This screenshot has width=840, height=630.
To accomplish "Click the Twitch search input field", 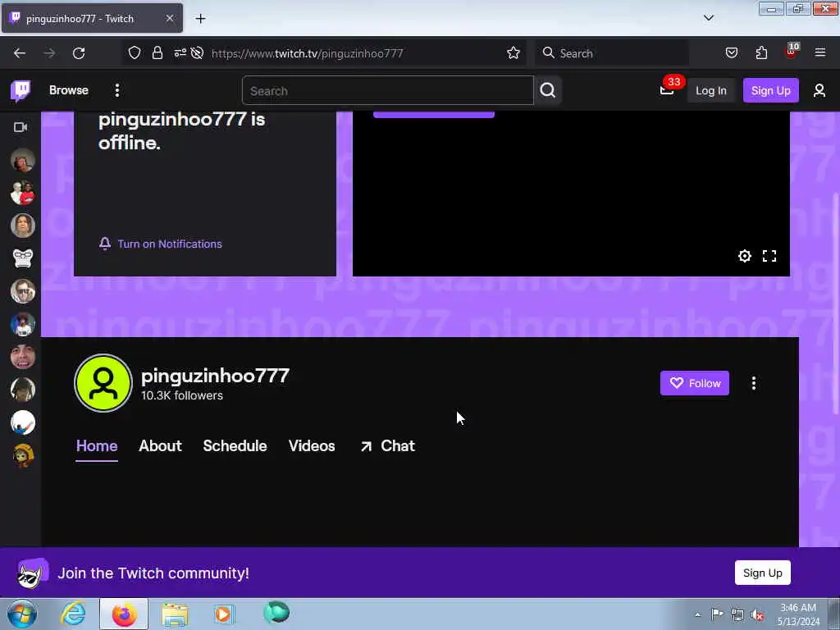I will pyautogui.click(x=388, y=90).
